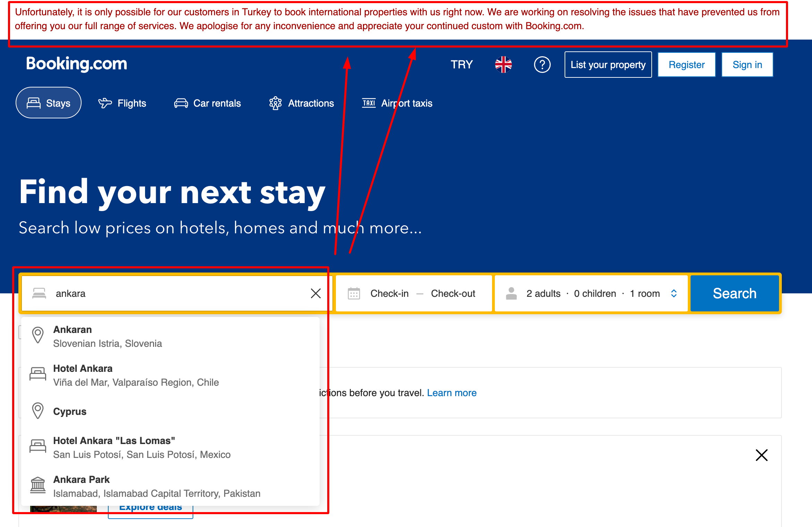812x527 pixels.
Task: Click List your property button
Action: [608, 65]
